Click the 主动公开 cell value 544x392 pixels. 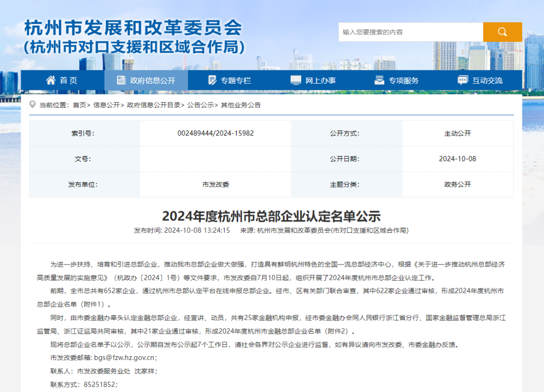click(457, 133)
